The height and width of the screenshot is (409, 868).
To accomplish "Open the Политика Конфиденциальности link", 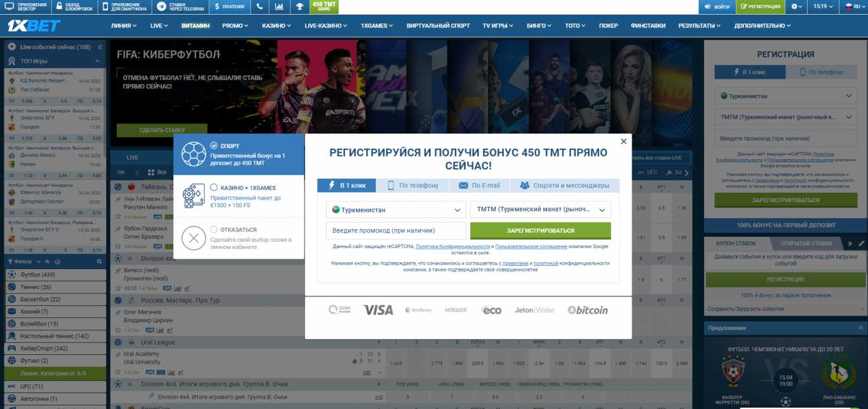I will coord(452,246).
